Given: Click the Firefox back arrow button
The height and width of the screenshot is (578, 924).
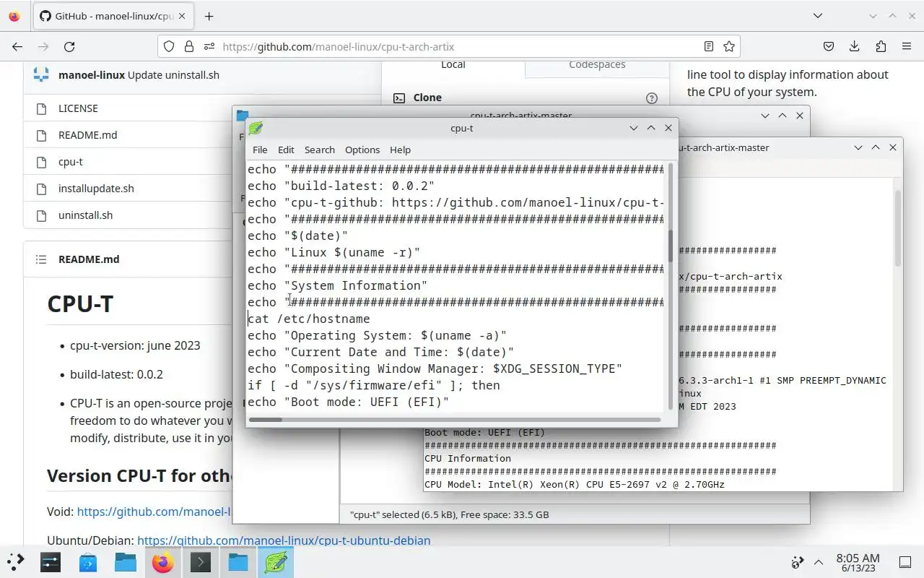Looking at the screenshot, I should pos(17,46).
